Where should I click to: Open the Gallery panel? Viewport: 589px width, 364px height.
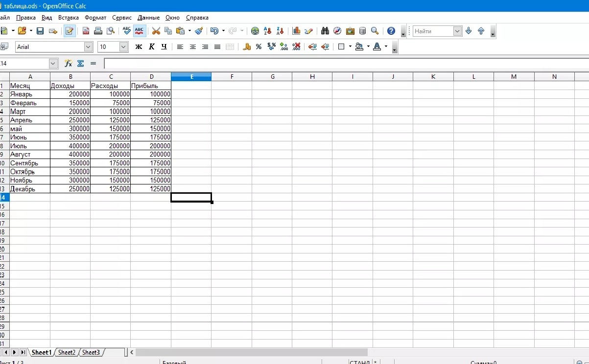[350, 30]
